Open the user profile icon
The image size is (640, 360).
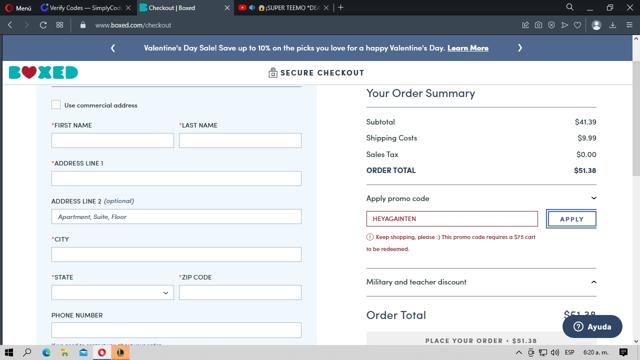click(596, 25)
